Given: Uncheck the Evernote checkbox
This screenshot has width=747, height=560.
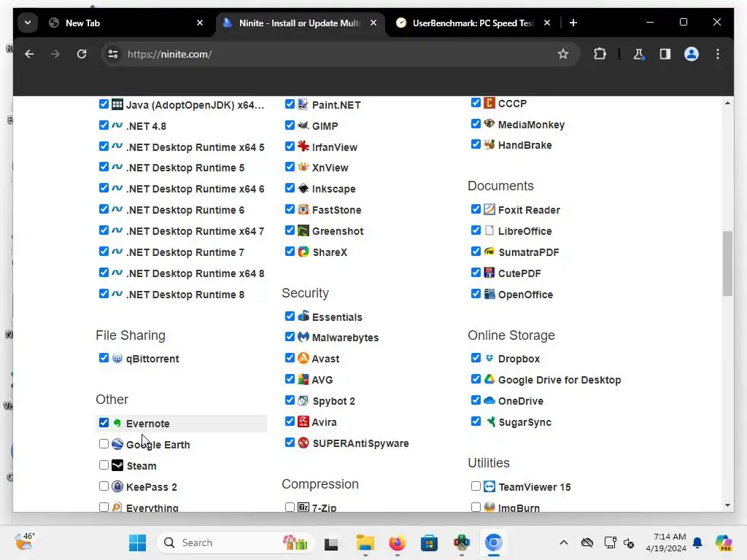Looking at the screenshot, I should [104, 423].
